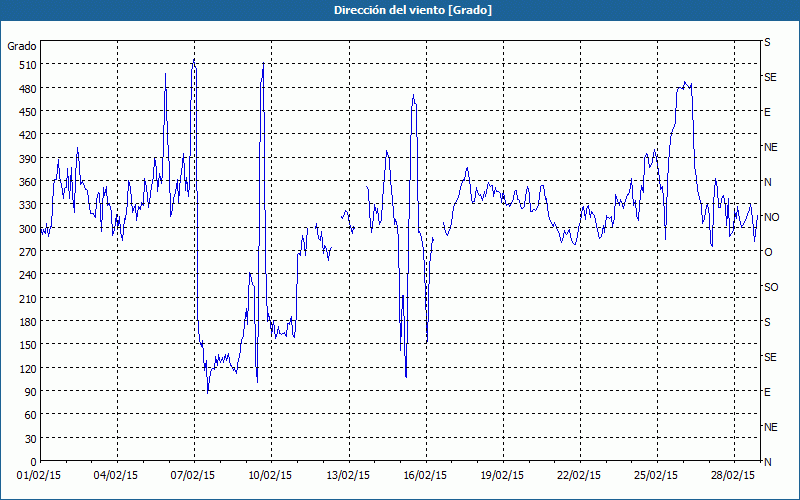The image size is (800, 500).
Task: Click the 19/02/15 date label
Action: click(502, 476)
